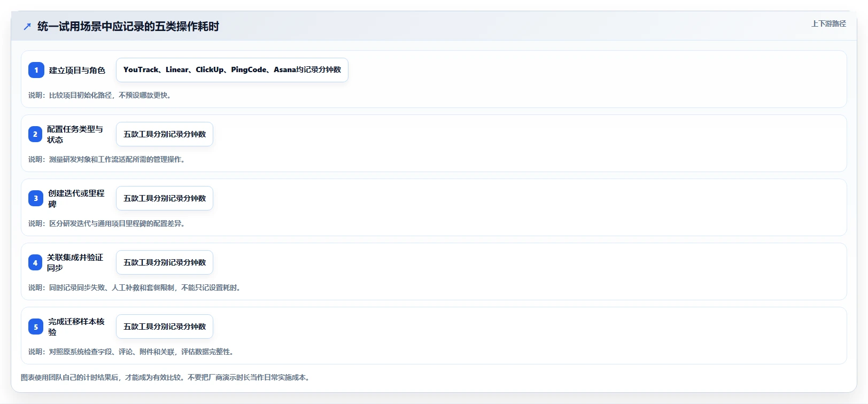The image size is (868, 404).
Task: Click the note 比较项目初始化路径
Action: (x=100, y=95)
